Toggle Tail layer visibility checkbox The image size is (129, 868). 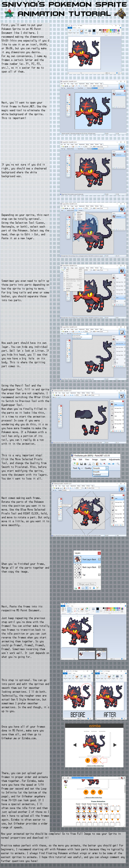[99, 575]
